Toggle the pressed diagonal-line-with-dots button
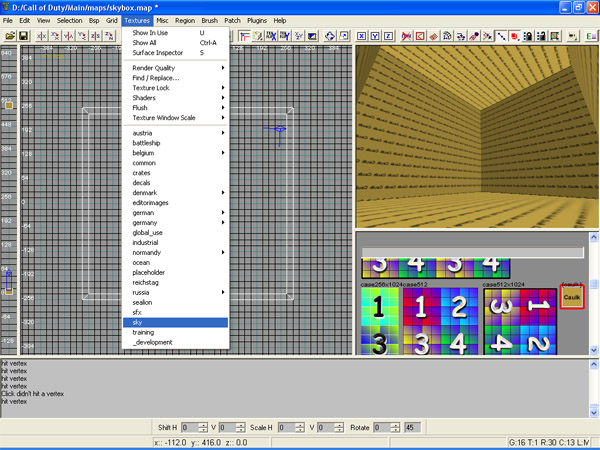This screenshot has height=450, width=600. coord(501,36)
